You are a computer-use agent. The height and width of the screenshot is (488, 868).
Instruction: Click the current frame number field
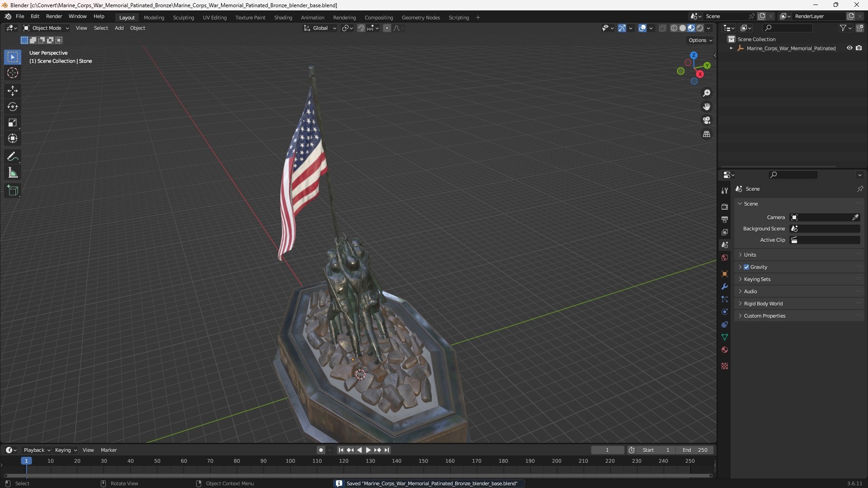tap(607, 450)
